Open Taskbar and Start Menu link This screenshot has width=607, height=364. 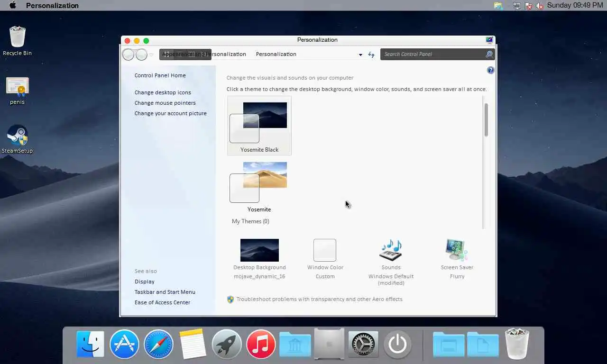tap(165, 292)
